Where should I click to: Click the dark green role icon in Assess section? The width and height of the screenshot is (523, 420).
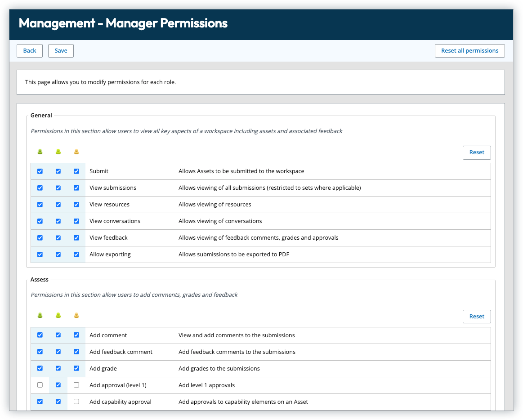pyautogui.click(x=40, y=316)
